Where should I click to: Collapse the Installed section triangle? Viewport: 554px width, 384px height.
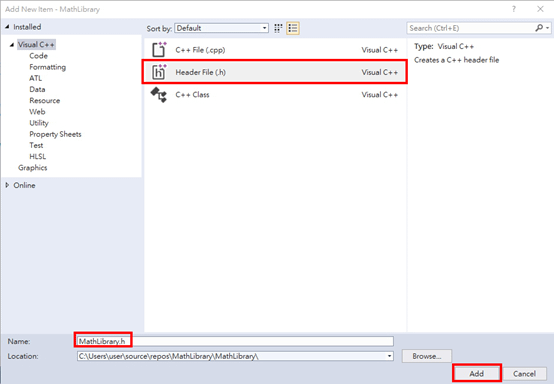(7, 27)
